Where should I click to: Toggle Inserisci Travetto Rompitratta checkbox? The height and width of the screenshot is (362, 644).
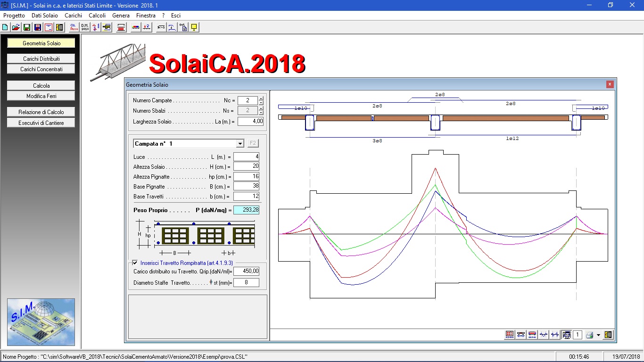tap(135, 263)
